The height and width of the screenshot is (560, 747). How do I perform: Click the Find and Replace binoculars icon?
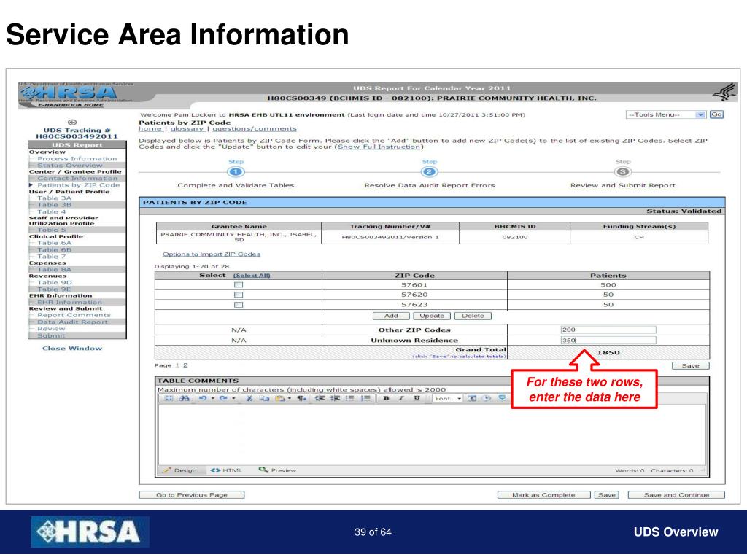point(185,399)
